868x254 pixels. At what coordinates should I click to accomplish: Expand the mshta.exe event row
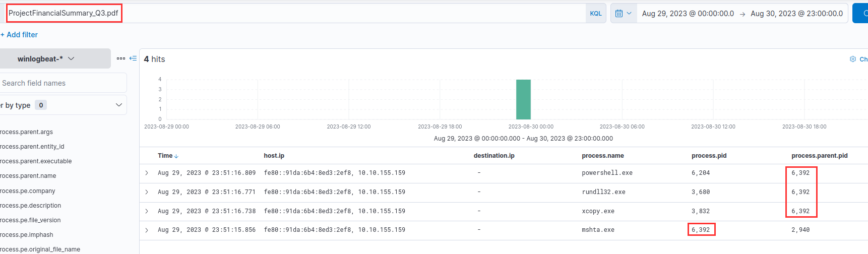point(147,230)
